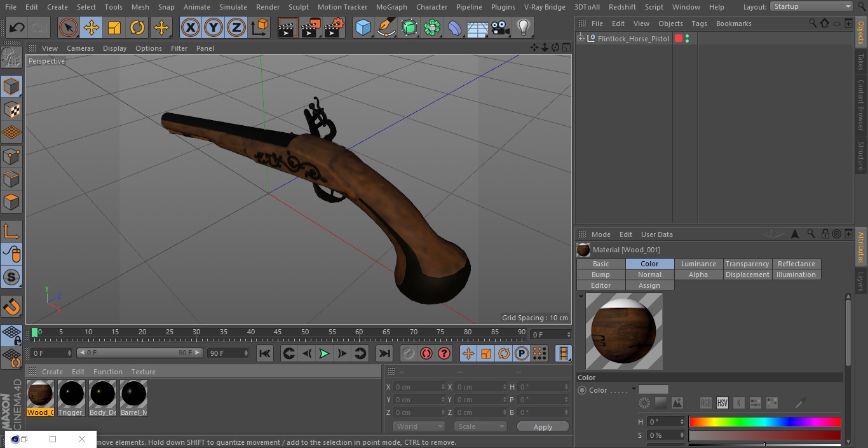Enable Axis mode L-shaped icon

(11, 231)
